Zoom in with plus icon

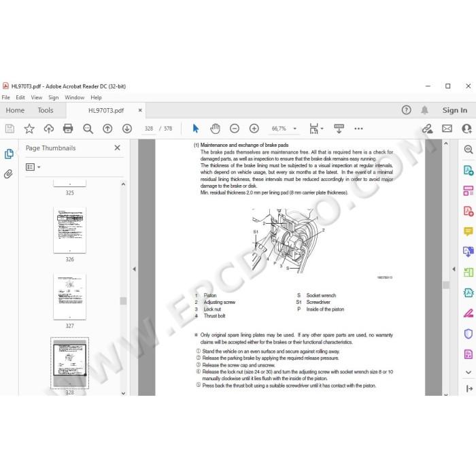[x=254, y=129]
